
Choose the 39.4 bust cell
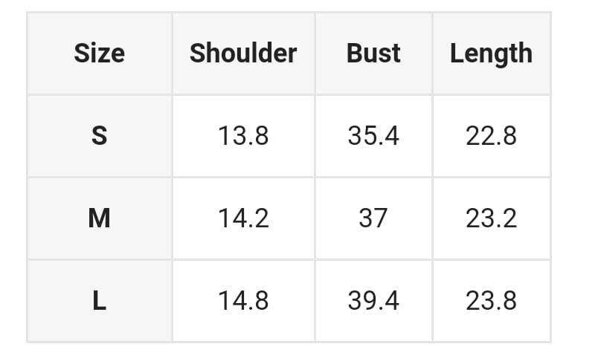[x=373, y=301]
